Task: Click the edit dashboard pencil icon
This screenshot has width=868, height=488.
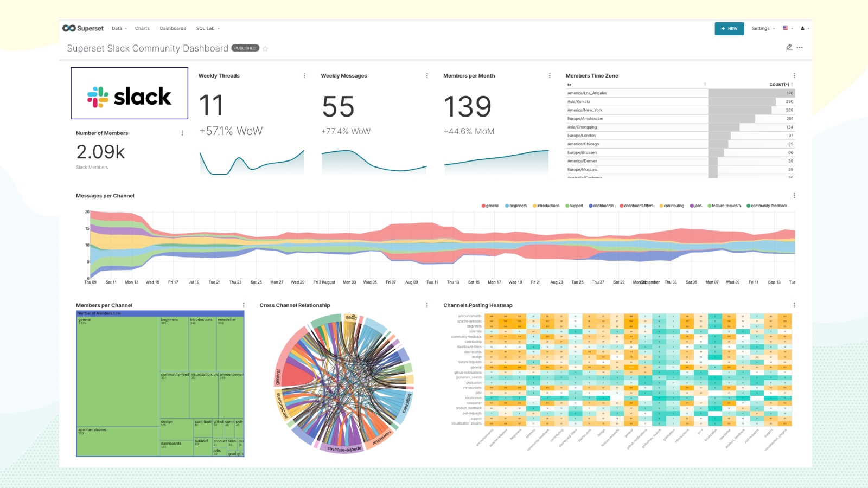Action: pos(789,48)
